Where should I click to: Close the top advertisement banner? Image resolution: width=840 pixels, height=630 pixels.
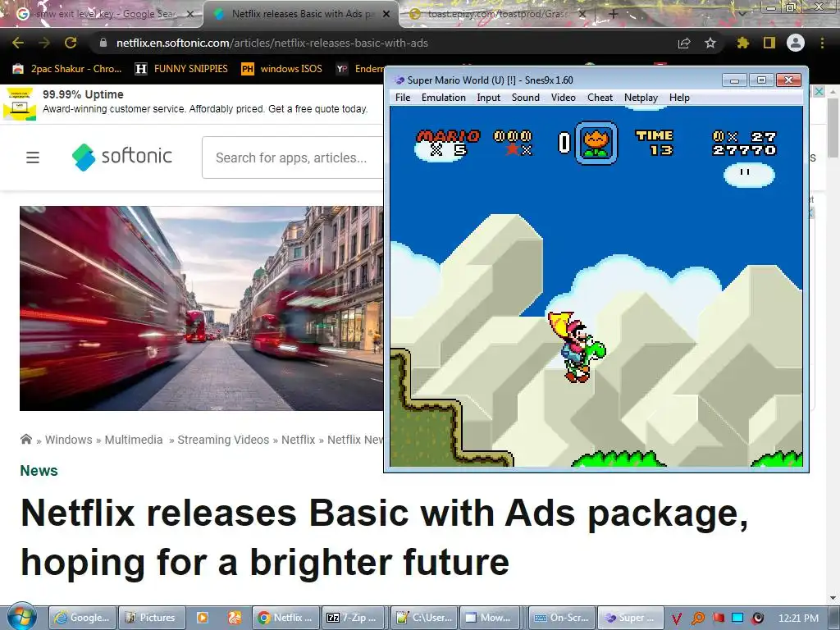point(819,92)
